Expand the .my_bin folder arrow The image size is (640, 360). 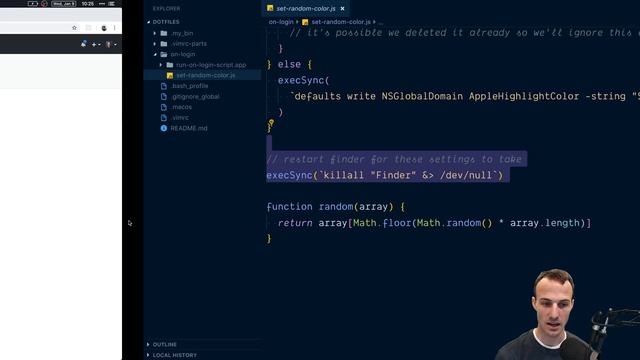point(155,33)
